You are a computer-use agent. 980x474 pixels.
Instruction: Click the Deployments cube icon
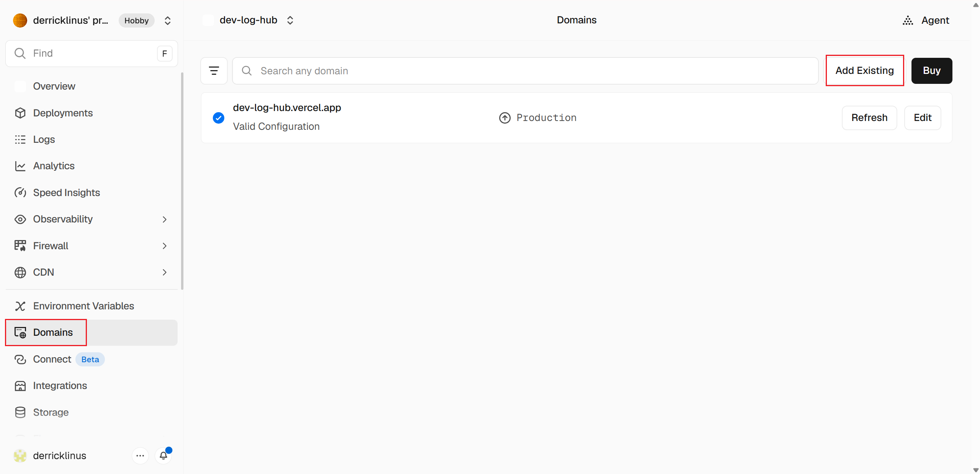20,113
